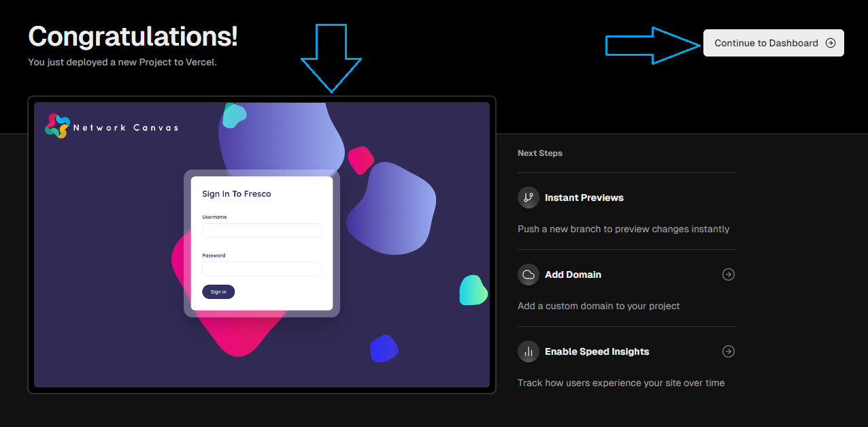Select the Enable Speed Insights heading
868x427 pixels.
597,351
